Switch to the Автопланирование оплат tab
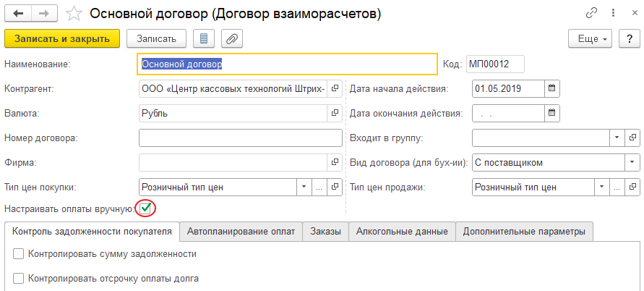644x291 pixels. pos(241,232)
